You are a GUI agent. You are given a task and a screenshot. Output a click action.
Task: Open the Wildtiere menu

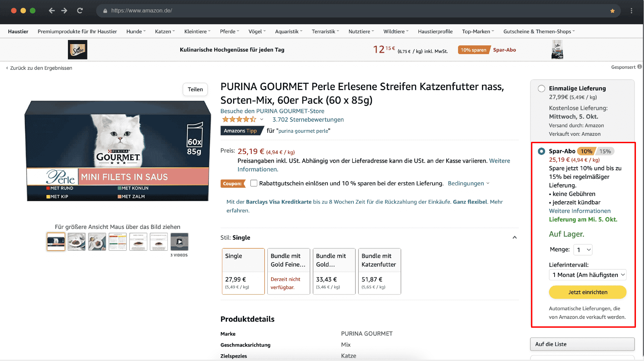(396, 31)
